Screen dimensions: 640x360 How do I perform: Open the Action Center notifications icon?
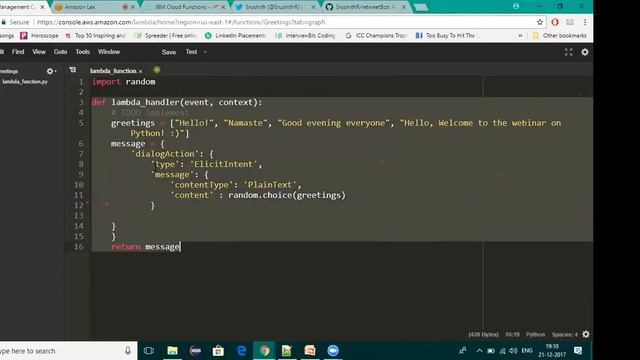578,351
